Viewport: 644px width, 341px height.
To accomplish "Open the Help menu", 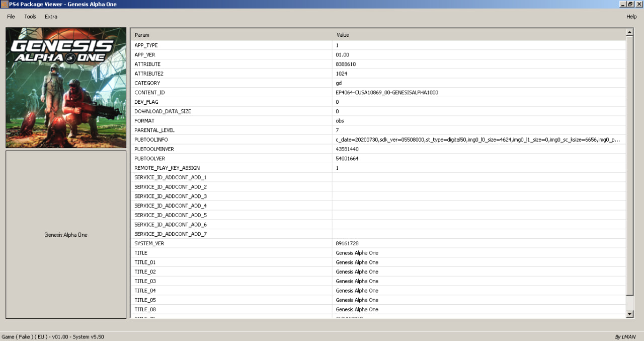I will tap(631, 17).
